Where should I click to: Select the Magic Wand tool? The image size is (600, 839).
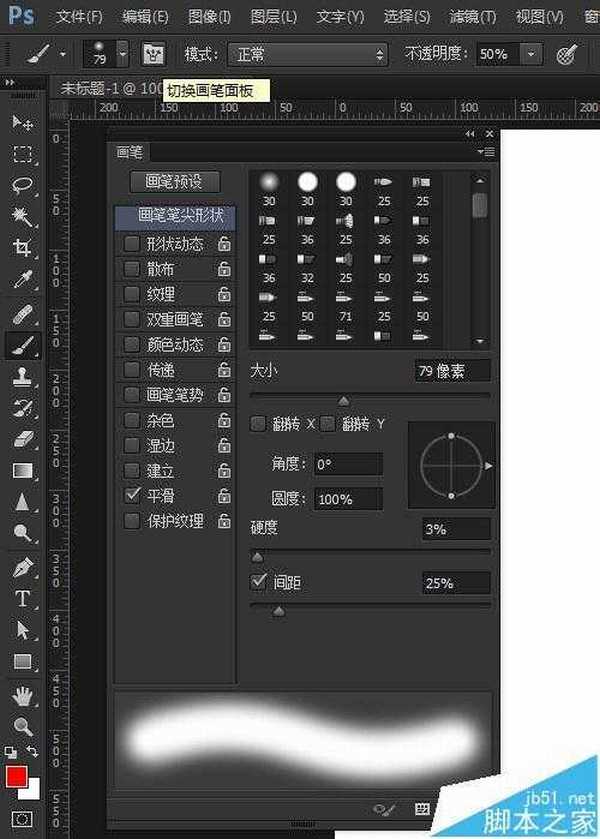22,216
